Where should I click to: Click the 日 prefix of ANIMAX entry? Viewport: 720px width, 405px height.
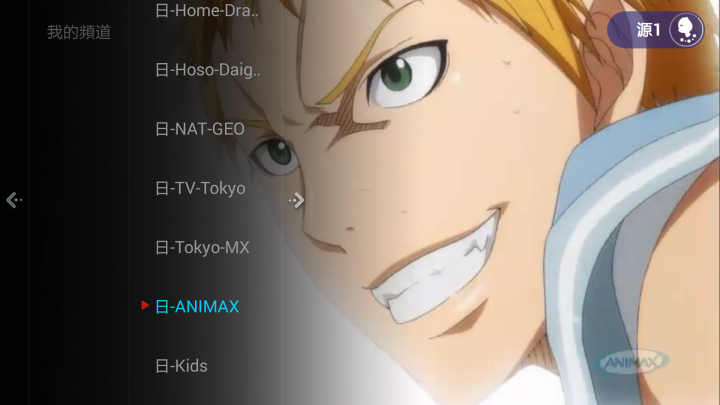[x=162, y=307]
